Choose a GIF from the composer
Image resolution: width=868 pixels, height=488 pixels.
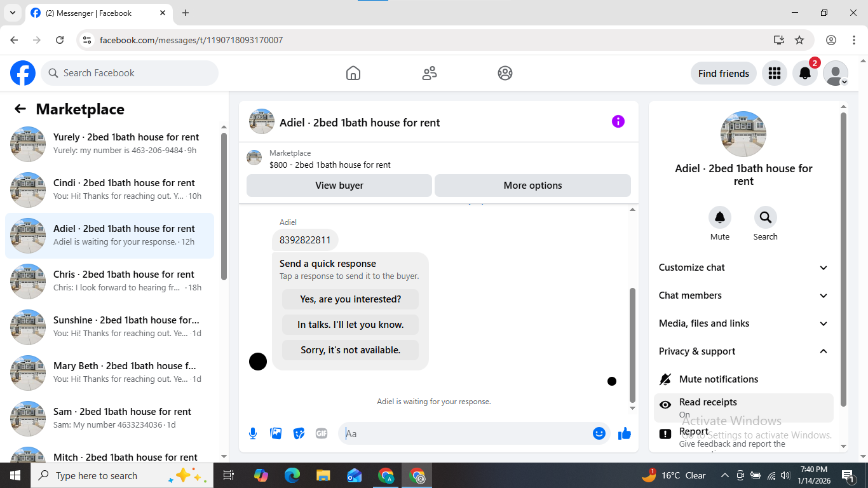coord(322,433)
